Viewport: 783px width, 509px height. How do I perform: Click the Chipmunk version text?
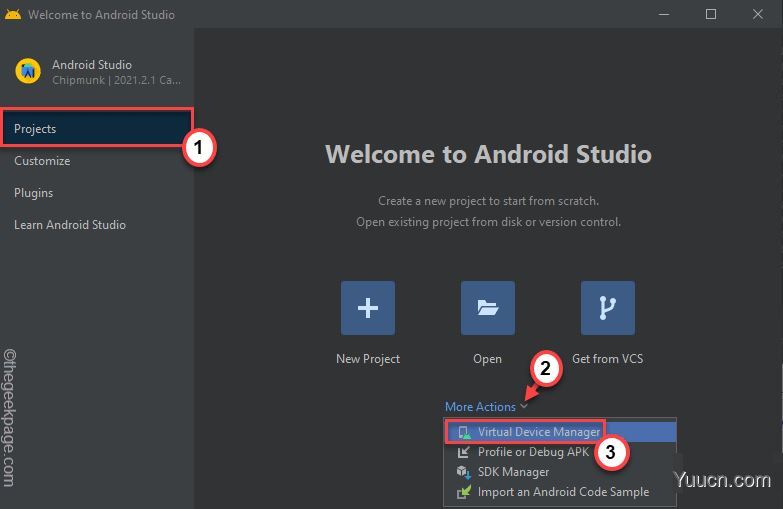116,80
